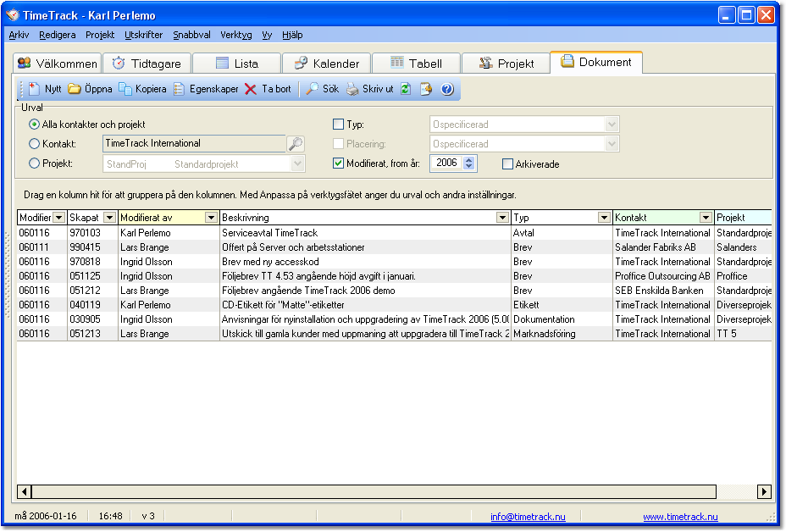Select the Kontakt radio button
786x532 pixels.
[x=34, y=144]
